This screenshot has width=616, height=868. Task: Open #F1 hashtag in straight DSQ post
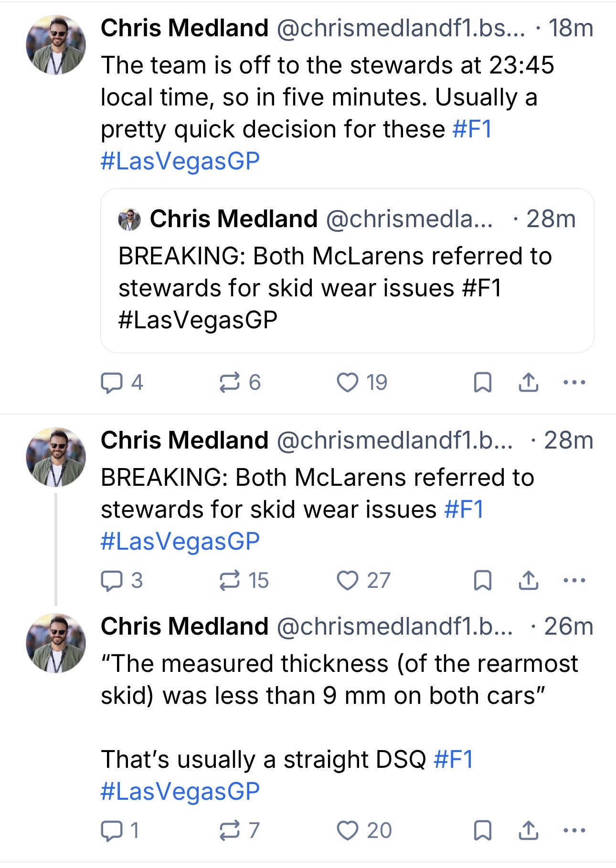(x=453, y=759)
